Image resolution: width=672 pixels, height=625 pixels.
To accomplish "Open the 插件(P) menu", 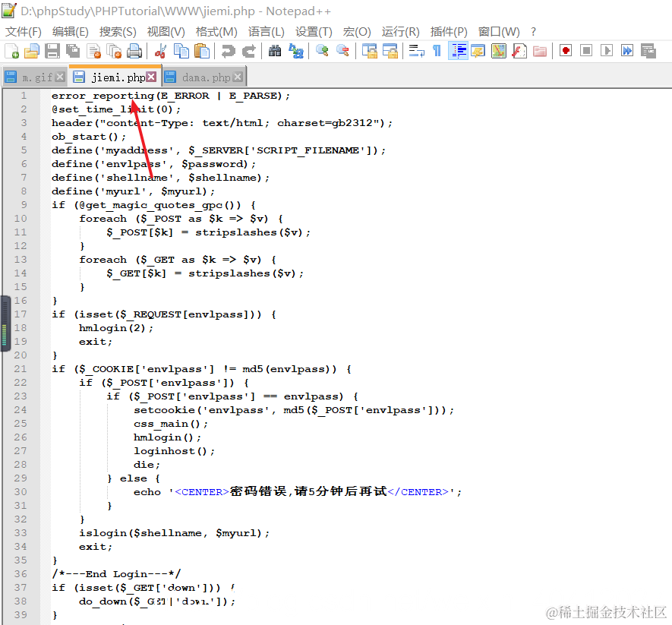I will [449, 32].
